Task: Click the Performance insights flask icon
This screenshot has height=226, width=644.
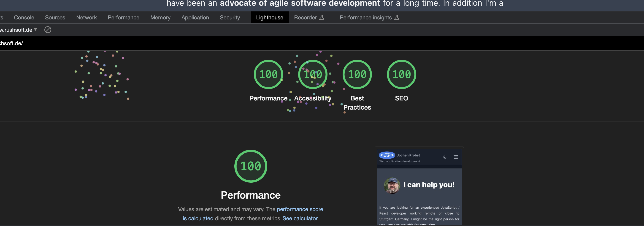Action: [397, 17]
